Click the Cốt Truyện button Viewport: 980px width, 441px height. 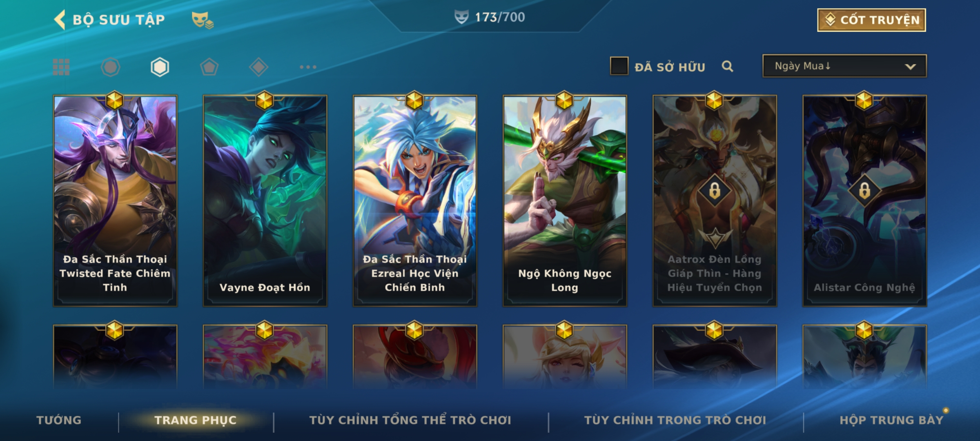[x=871, y=20]
